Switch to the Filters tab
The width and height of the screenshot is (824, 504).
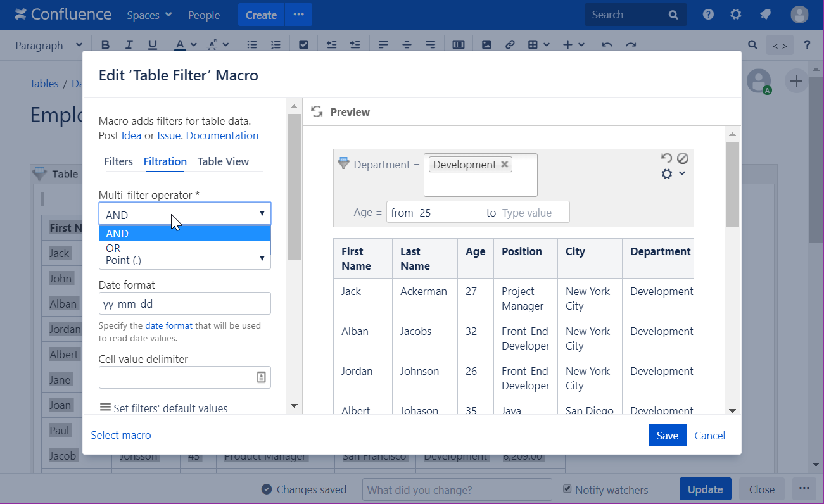click(118, 161)
